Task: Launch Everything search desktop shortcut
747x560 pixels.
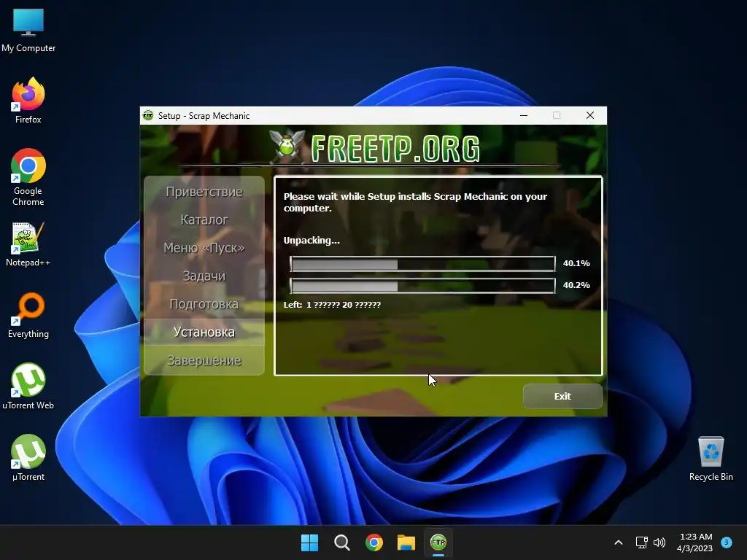Action: tap(28, 315)
